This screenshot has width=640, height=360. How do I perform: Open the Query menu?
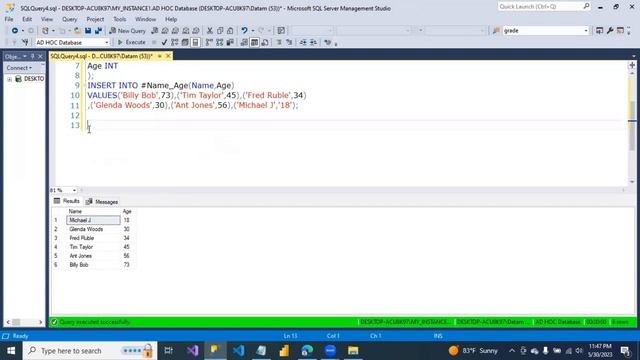[69, 19]
